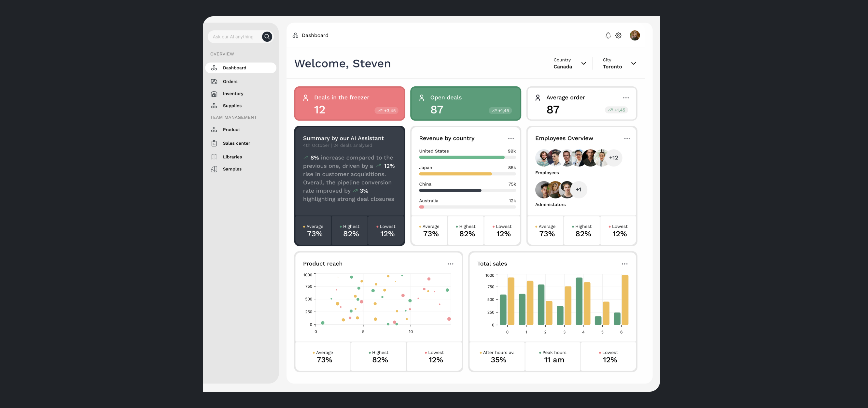Expand the City selector for Toronto

[x=634, y=64]
